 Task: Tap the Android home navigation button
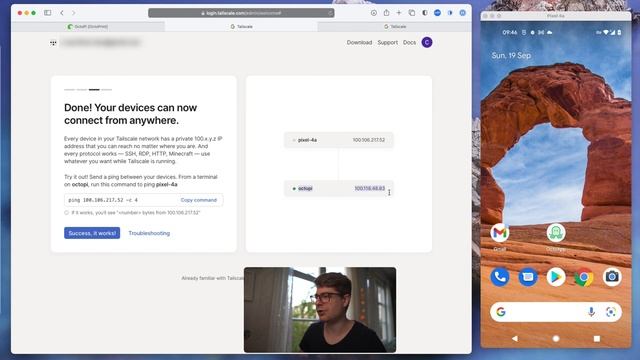click(556, 338)
